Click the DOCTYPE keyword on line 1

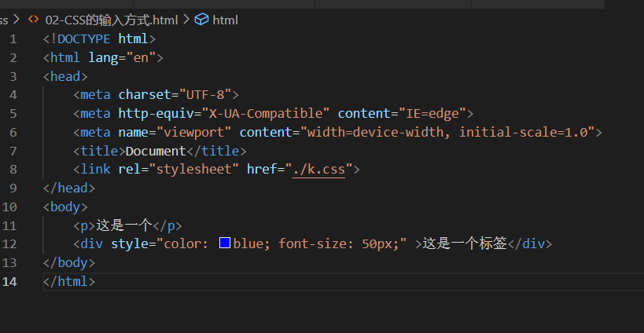point(84,38)
